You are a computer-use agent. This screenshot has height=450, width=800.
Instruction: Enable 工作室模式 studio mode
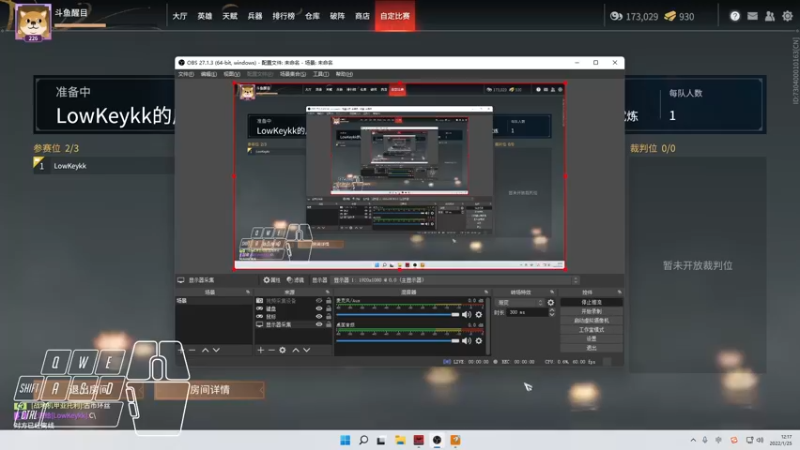[591, 330]
